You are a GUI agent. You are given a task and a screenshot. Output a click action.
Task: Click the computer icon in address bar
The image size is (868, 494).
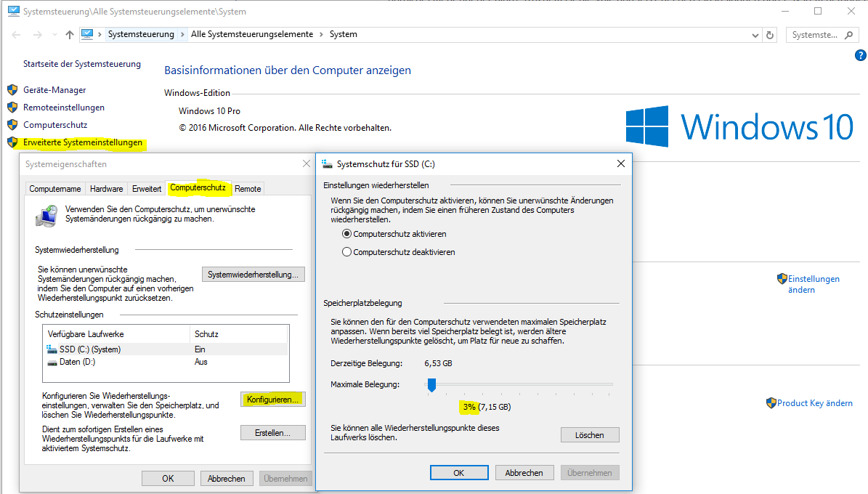pyautogui.click(x=87, y=34)
